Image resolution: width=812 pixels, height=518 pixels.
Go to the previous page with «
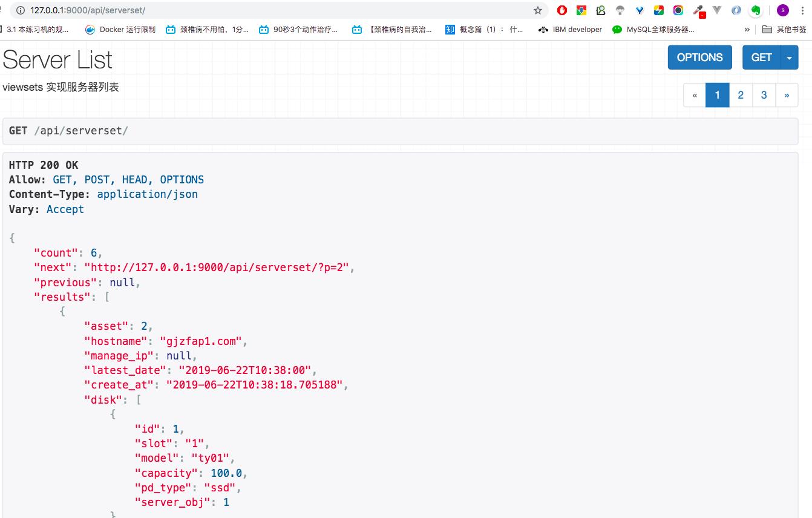pos(695,95)
